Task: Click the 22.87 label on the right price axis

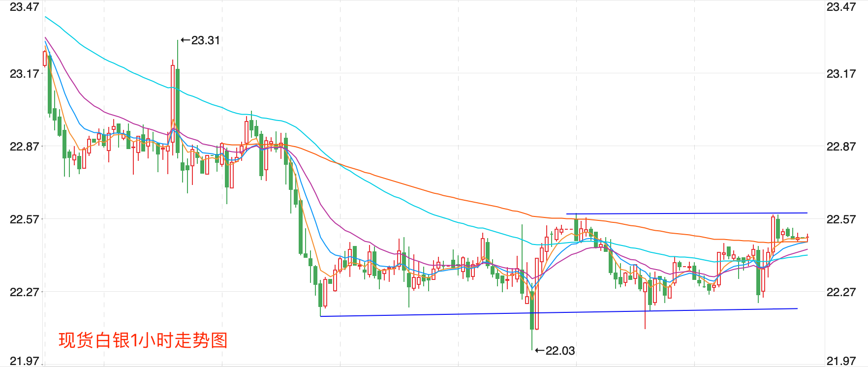Action: point(841,147)
